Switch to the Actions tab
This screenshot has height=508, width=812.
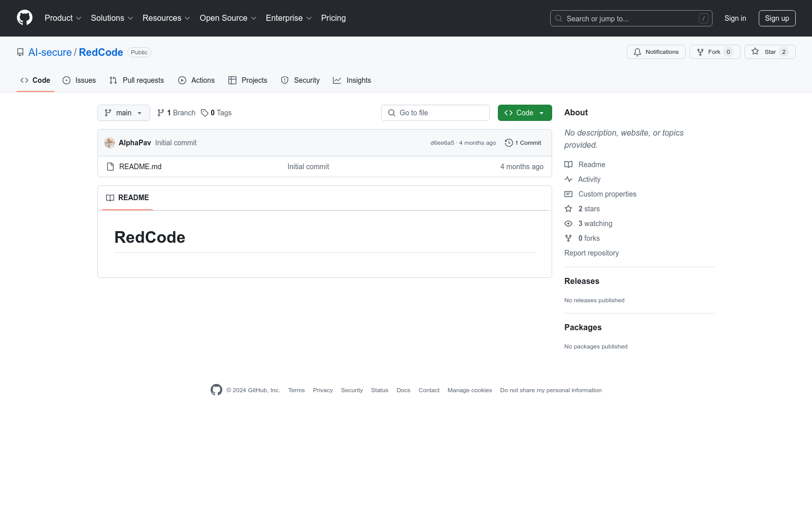click(x=196, y=80)
